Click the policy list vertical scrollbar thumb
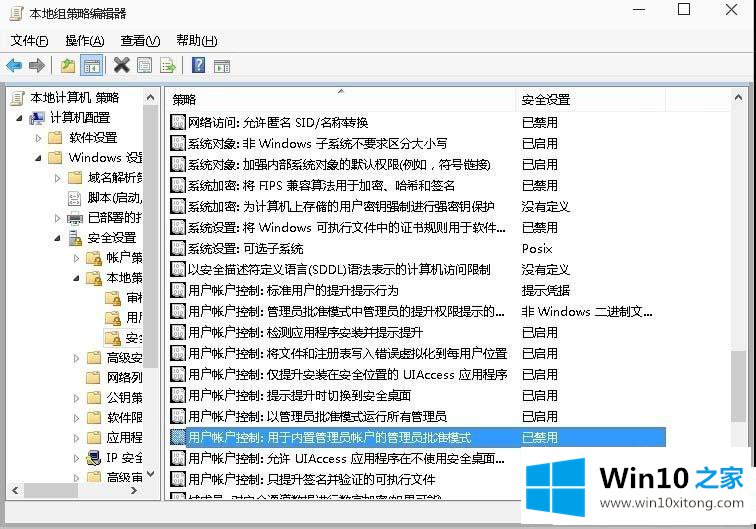Image resolution: width=756 pixels, height=529 pixels. click(738, 387)
